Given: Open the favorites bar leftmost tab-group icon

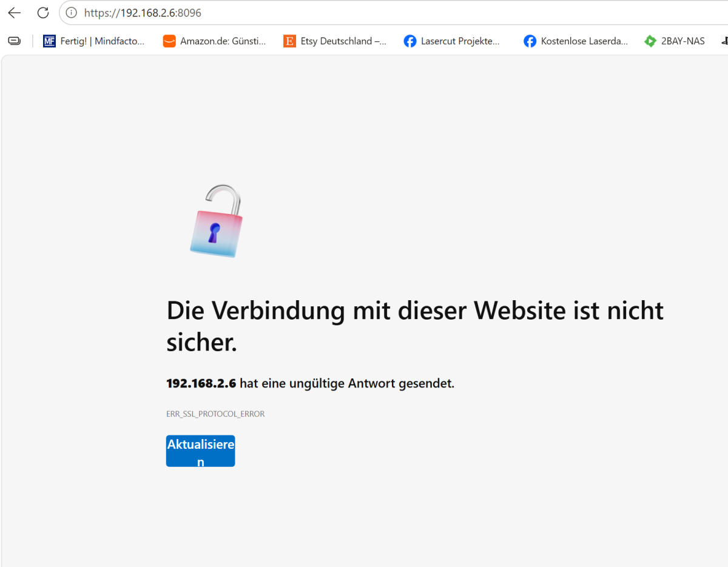Looking at the screenshot, I should pyautogui.click(x=14, y=41).
